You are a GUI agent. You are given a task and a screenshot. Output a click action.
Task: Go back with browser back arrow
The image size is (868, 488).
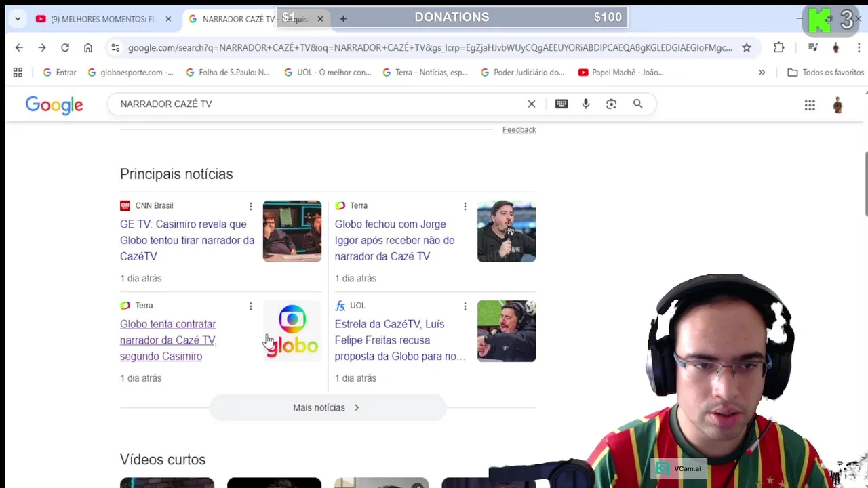coord(19,47)
